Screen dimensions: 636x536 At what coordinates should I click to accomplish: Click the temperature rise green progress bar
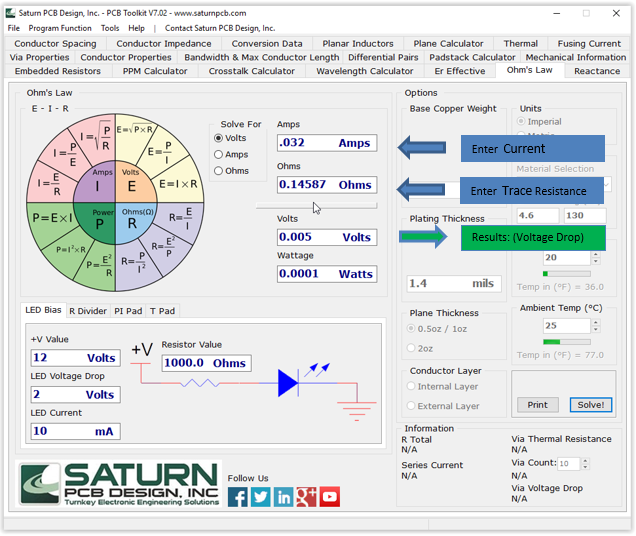pyautogui.click(x=567, y=273)
